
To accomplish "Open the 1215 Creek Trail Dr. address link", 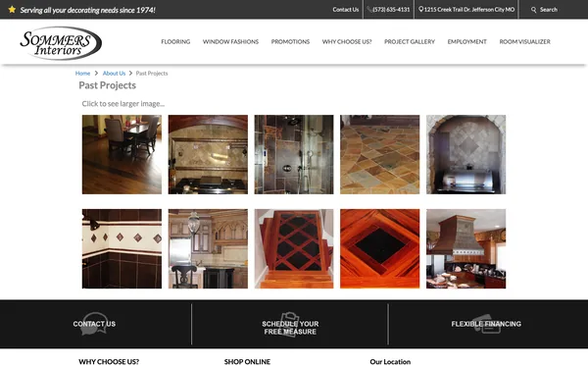I will point(469,10).
